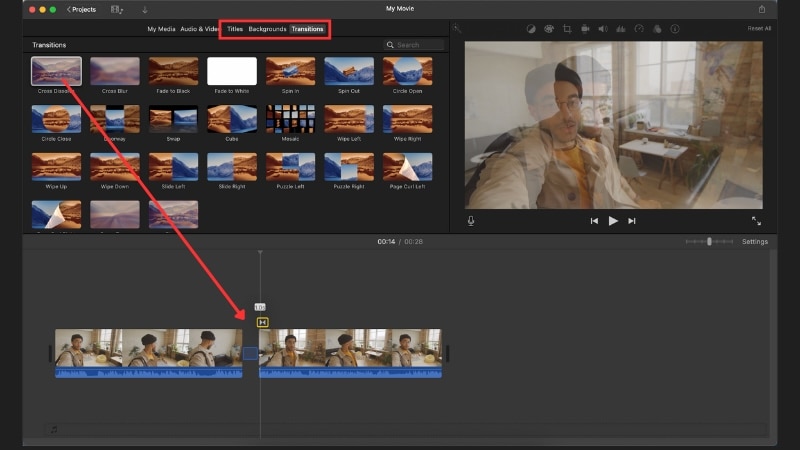The width and height of the screenshot is (800, 450).
Task: Select the Wipe Down transition
Action: click(x=115, y=167)
